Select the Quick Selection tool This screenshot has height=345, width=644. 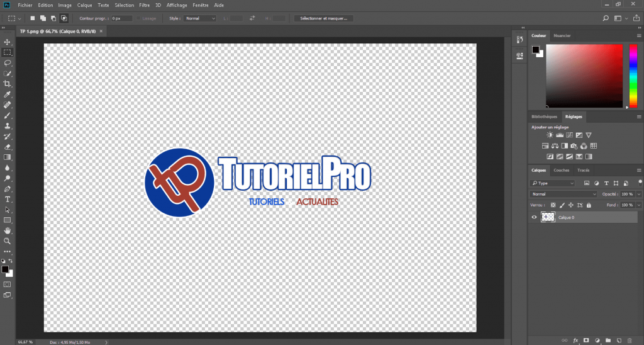pyautogui.click(x=7, y=73)
